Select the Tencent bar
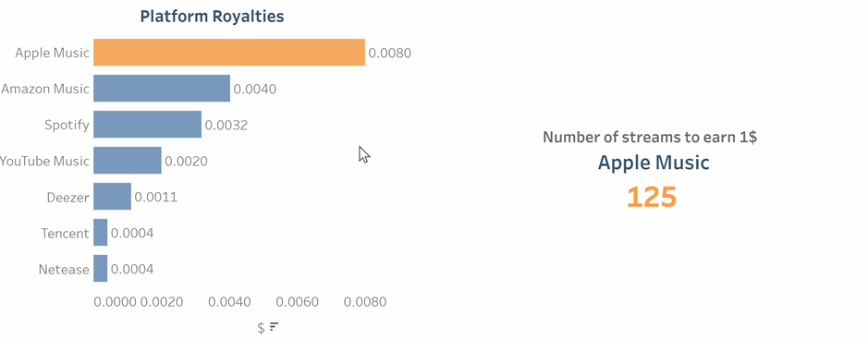 (100, 232)
